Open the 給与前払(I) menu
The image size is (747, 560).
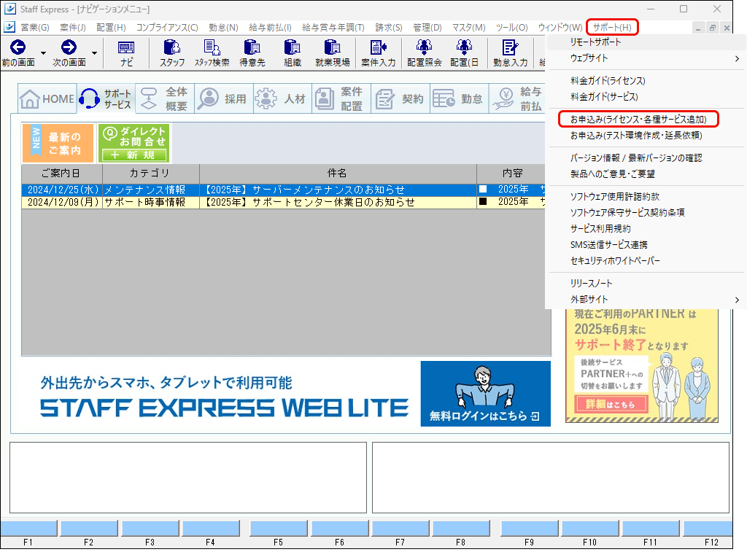pyautogui.click(x=270, y=27)
